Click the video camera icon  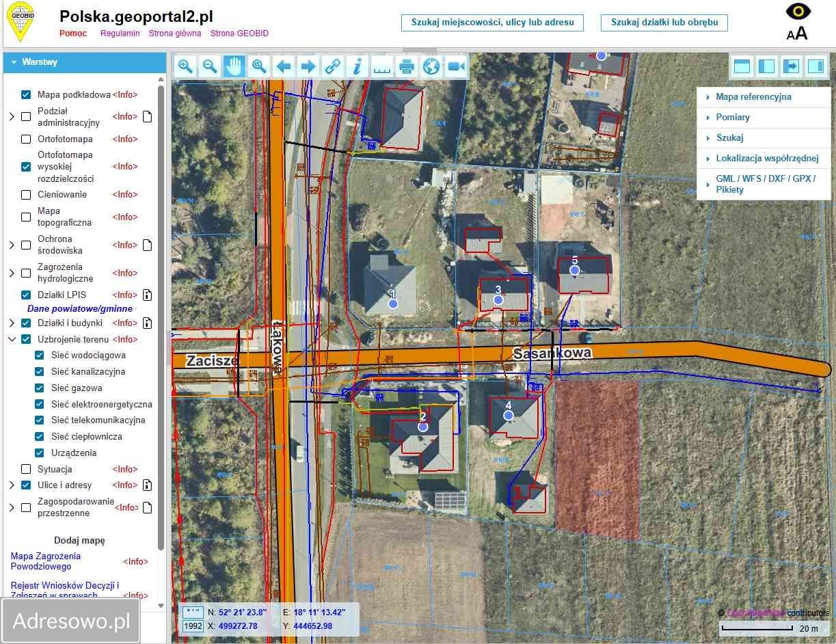[x=456, y=66]
